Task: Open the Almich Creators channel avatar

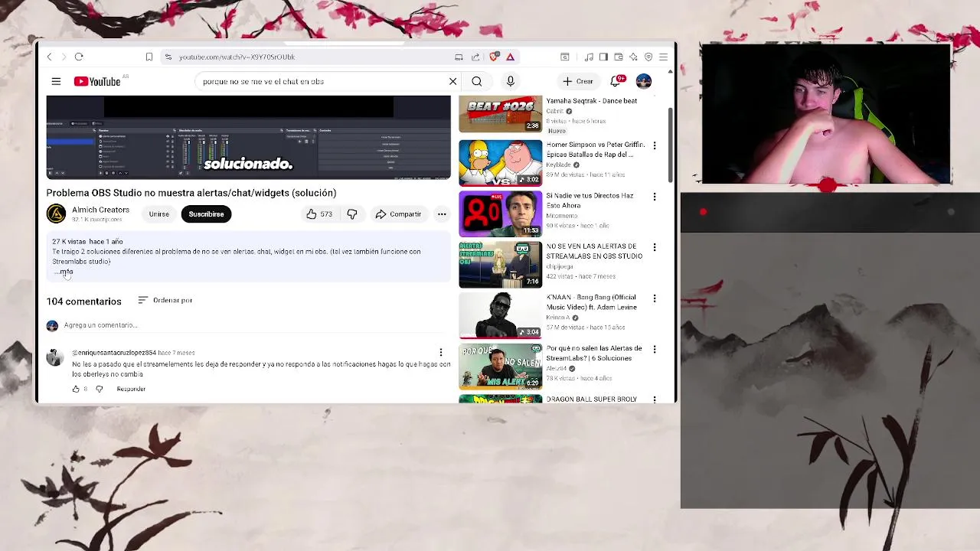Action: click(56, 214)
